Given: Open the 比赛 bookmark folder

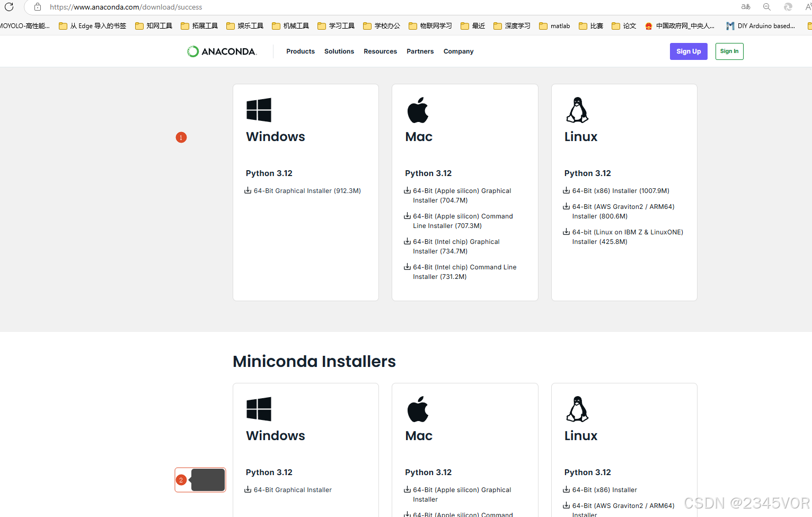Looking at the screenshot, I should (591, 25).
